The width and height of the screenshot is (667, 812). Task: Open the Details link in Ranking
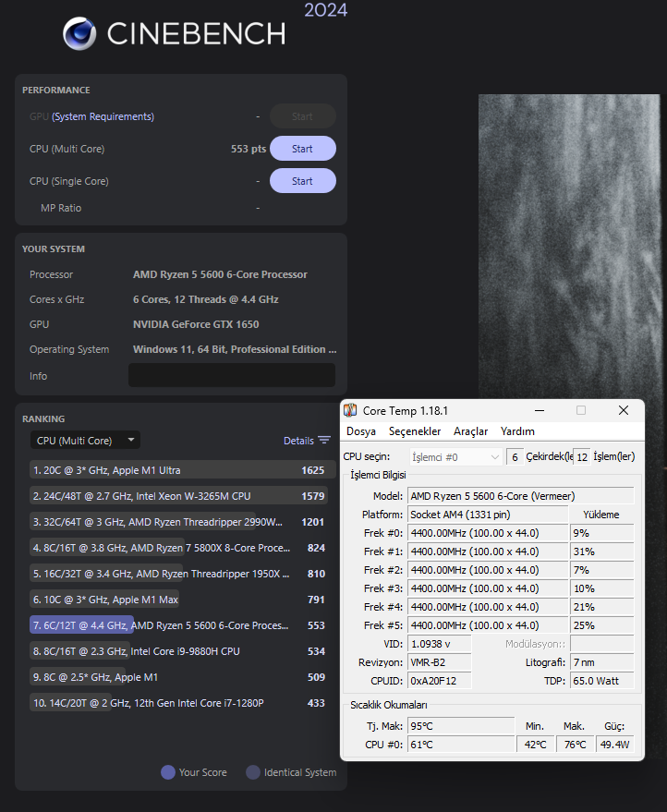(x=298, y=441)
